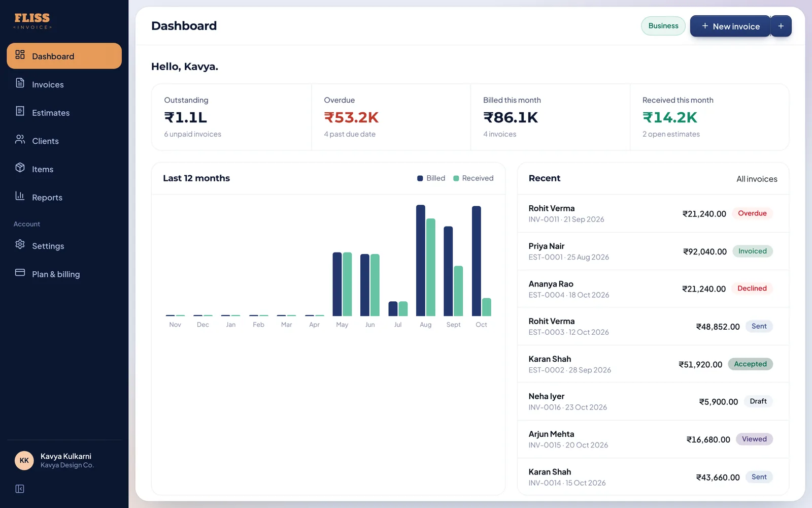812x508 pixels.
Task: Click the Viewed status badge
Action: tap(754, 439)
